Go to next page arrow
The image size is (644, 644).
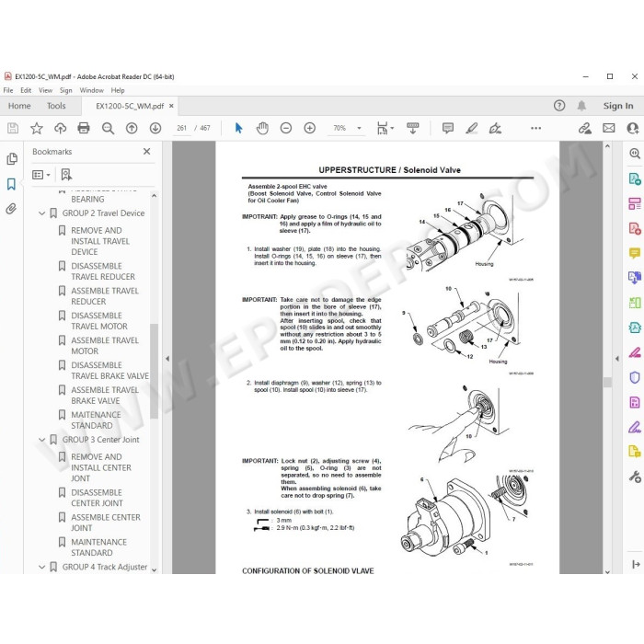coord(155,129)
